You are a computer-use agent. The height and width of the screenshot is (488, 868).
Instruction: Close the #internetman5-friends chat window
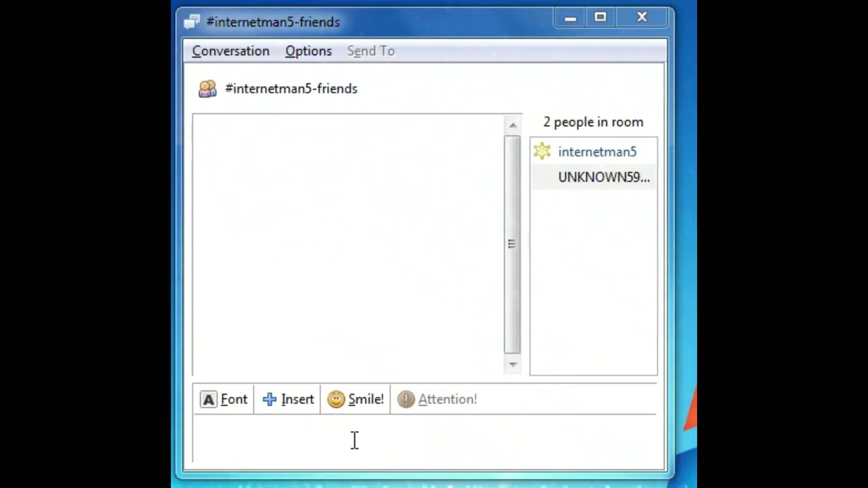pyautogui.click(x=642, y=18)
